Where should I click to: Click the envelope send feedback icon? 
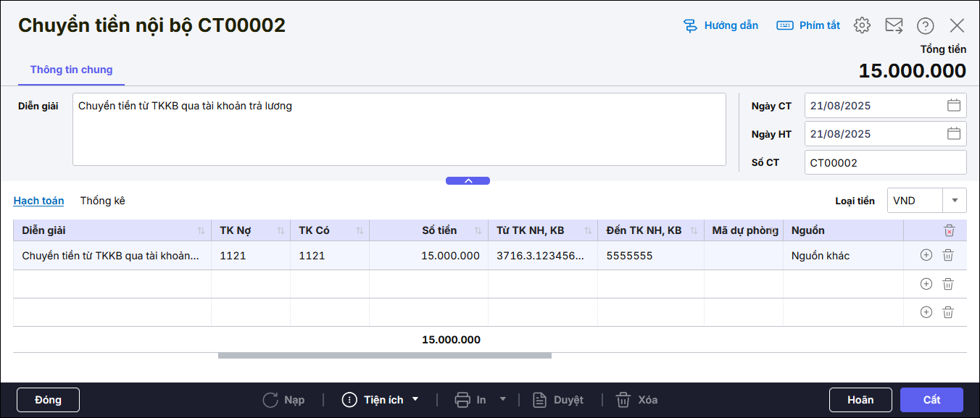(x=894, y=25)
